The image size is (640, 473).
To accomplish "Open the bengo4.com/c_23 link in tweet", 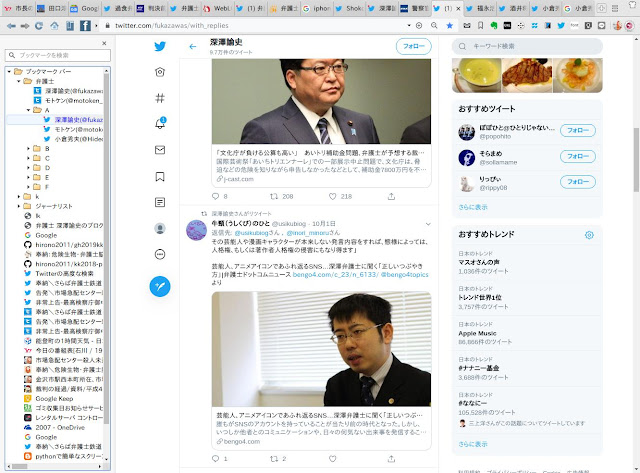I will (336, 275).
